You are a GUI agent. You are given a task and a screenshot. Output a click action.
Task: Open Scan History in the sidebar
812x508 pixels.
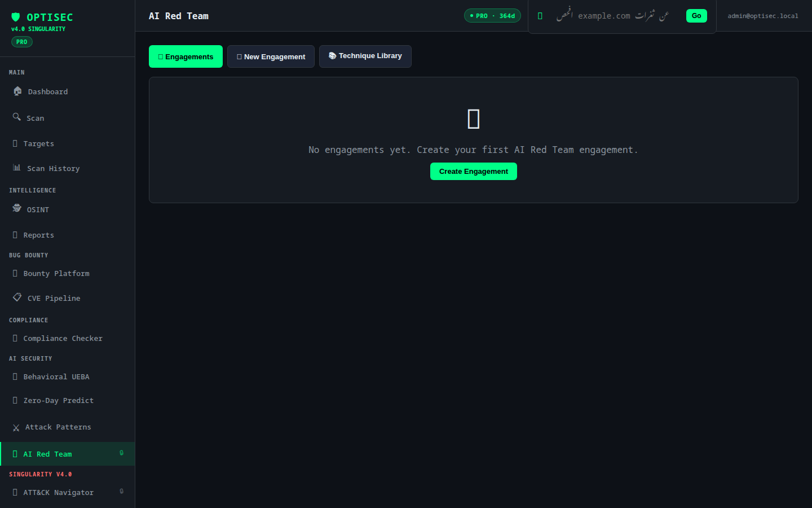click(68, 168)
